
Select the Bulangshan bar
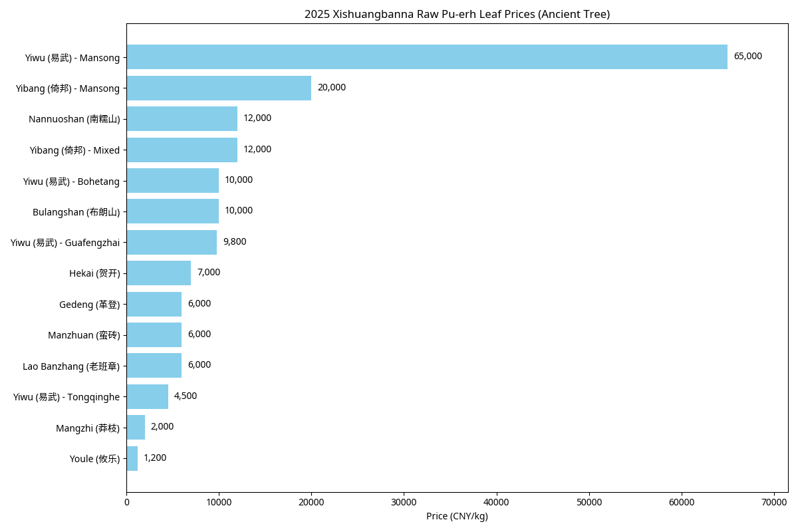(x=172, y=211)
